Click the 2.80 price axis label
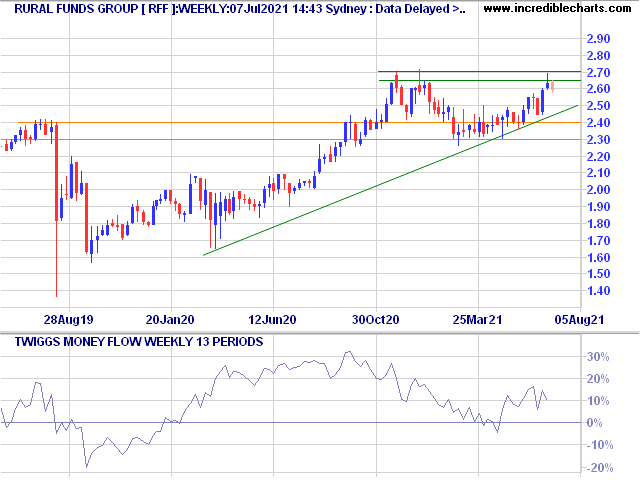The width and height of the screenshot is (640, 480). (598, 56)
